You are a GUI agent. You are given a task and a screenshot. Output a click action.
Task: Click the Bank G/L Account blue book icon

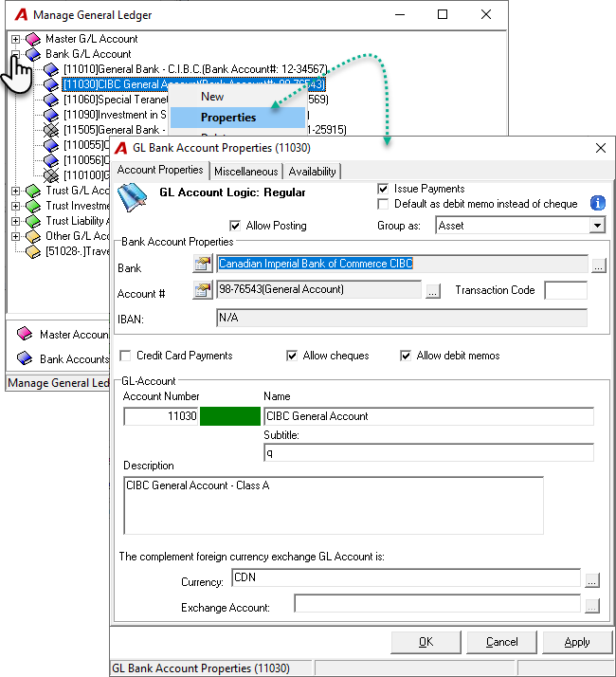[33, 54]
